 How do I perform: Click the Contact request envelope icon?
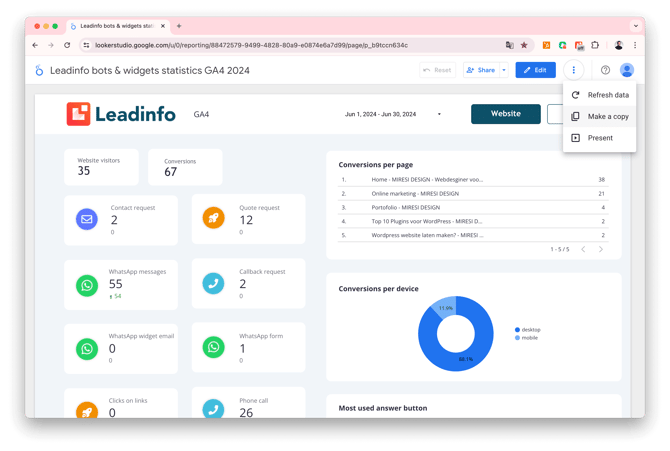[87, 219]
